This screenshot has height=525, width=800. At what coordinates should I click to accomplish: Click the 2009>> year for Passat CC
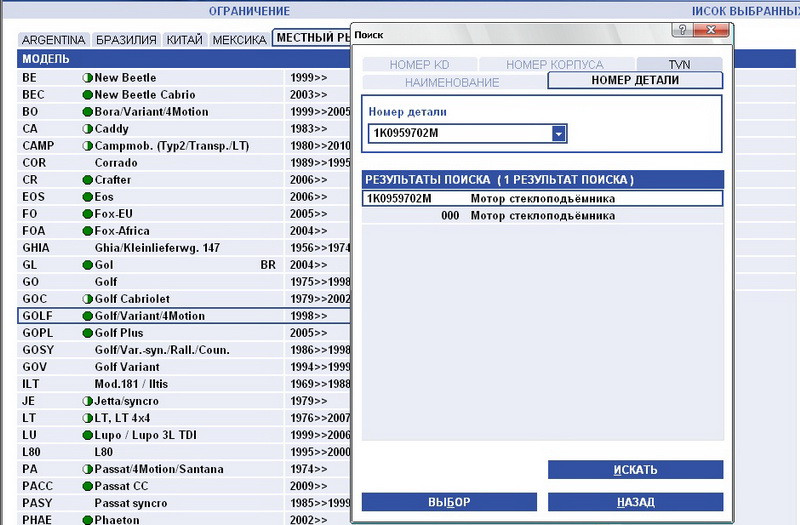pos(308,486)
